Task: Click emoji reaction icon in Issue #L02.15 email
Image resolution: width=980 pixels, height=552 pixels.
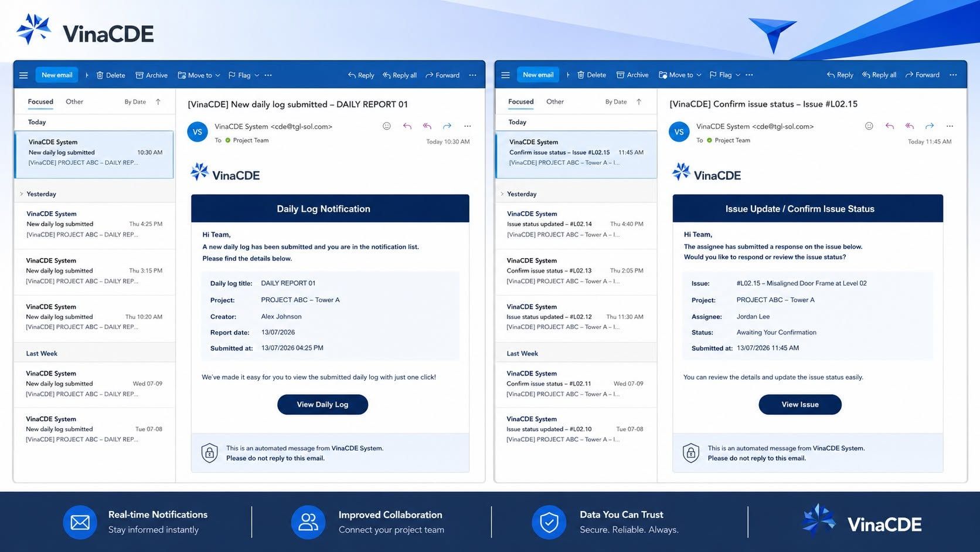Action: (x=869, y=126)
